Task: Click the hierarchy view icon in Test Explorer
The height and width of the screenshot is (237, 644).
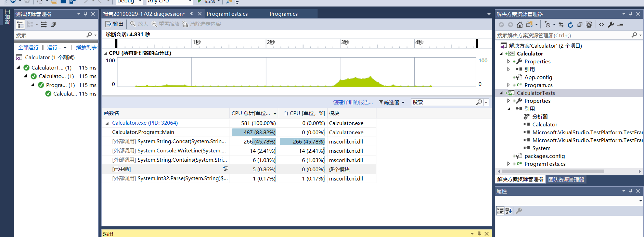Action: click(20, 25)
